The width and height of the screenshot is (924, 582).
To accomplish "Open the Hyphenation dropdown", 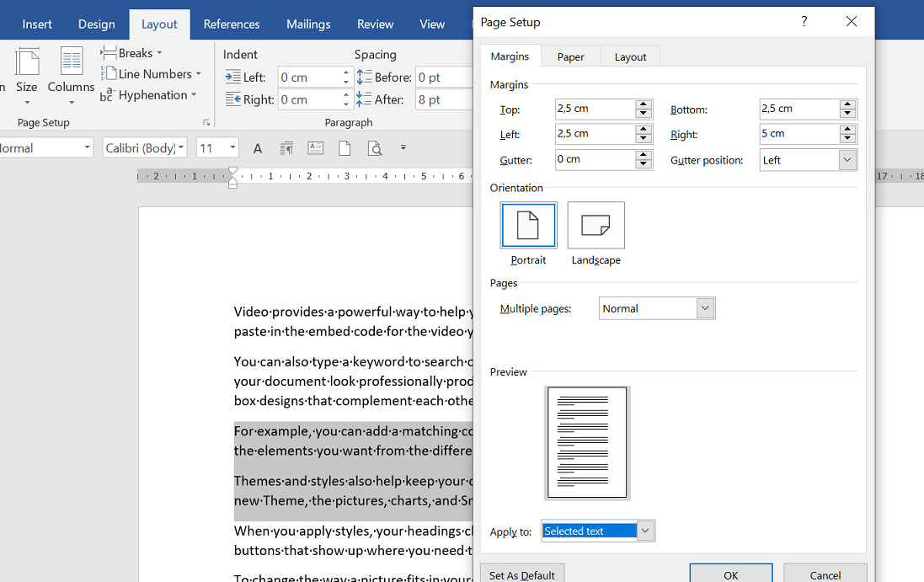I will pos(148,95).
